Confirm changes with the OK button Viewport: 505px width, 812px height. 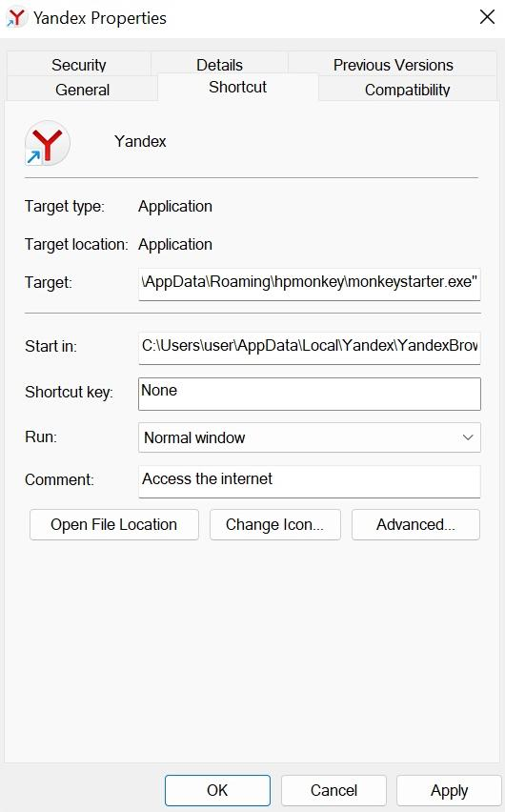click(x=217, y=790)
